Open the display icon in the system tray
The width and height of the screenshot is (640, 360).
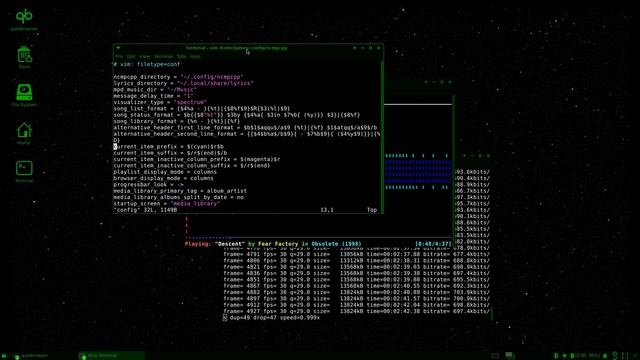click(495, 356)
